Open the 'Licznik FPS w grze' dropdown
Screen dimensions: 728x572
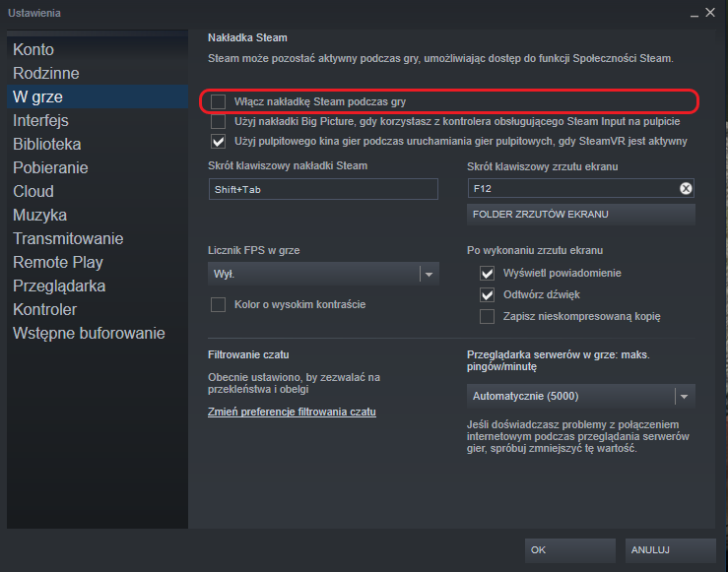point(323,274)
